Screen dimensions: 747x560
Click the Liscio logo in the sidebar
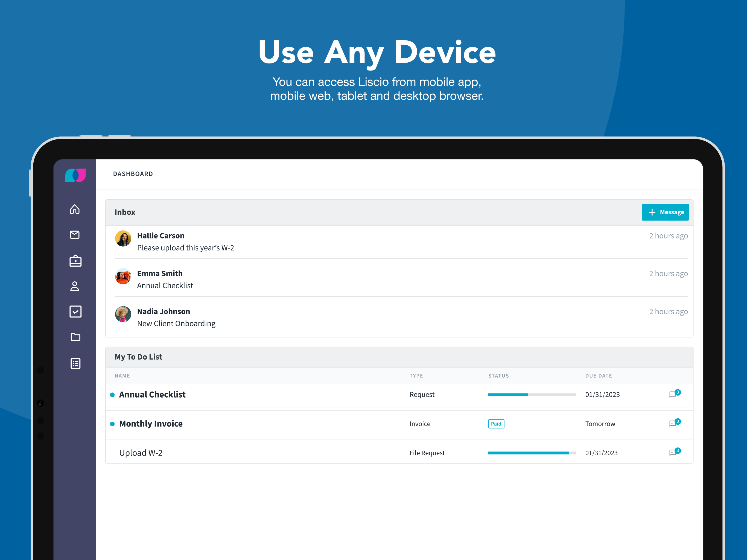pos(75,175)
